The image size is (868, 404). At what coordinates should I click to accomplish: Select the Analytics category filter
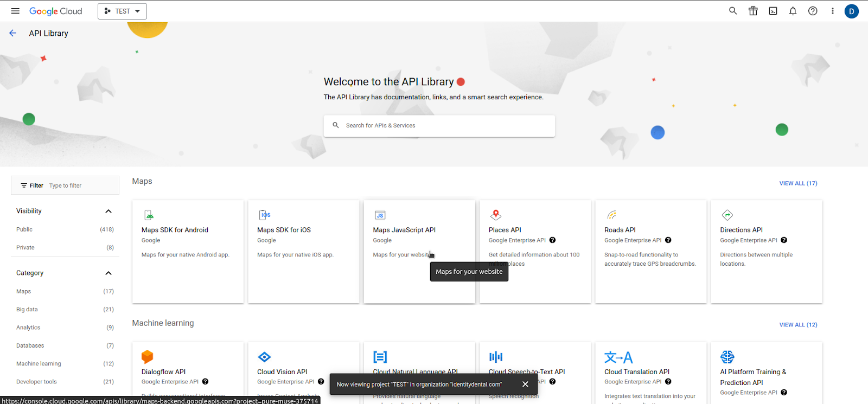(28, 328)
